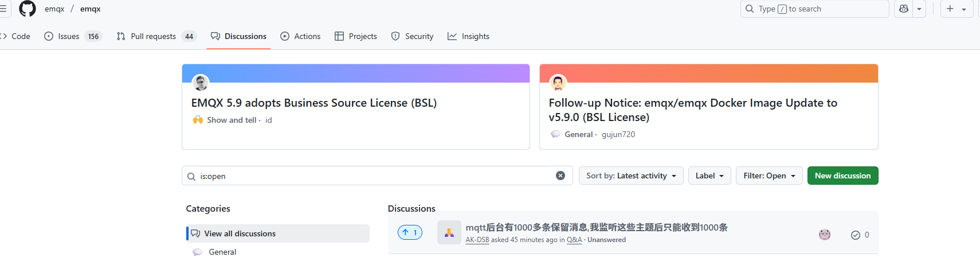Open the hamburger navigation menu icon
The width and height of the screenshot is (980, 261).
[x=3, y=9]
